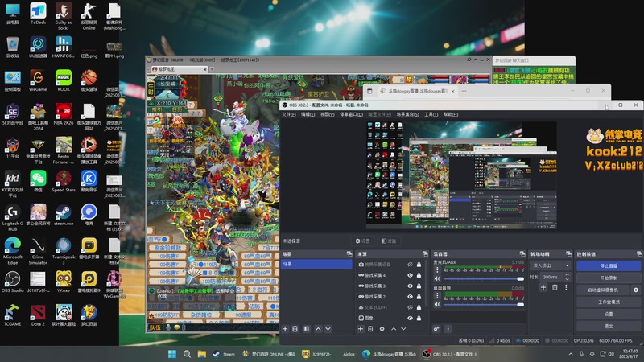
Task: Click 启动虚拟摄像机 button
Action: coord(603,290)
